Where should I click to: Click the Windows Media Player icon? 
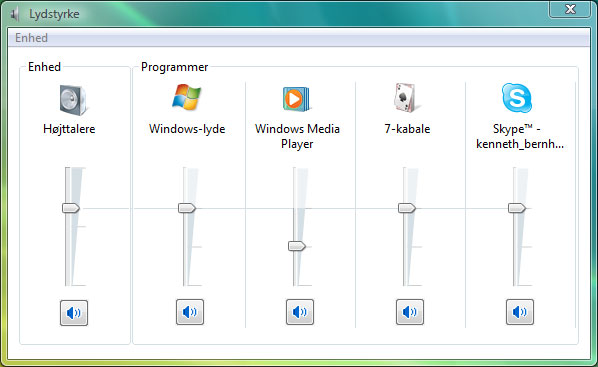pos(296,99)
